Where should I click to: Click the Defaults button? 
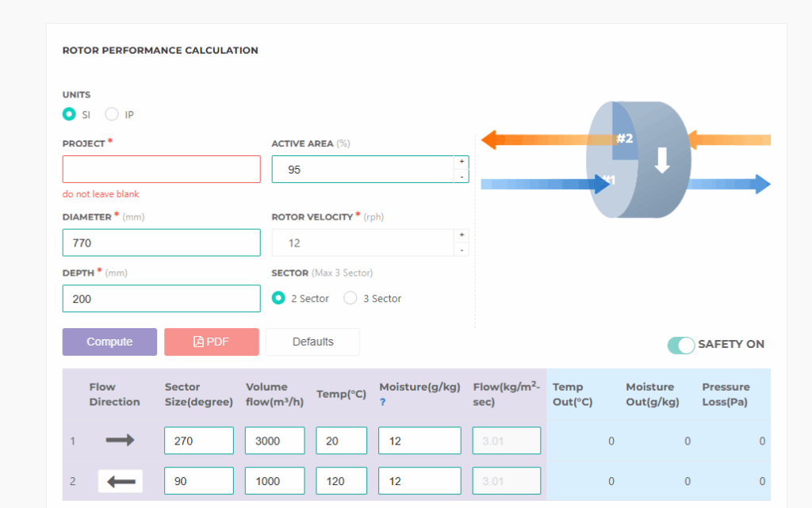tap(312, 342)
